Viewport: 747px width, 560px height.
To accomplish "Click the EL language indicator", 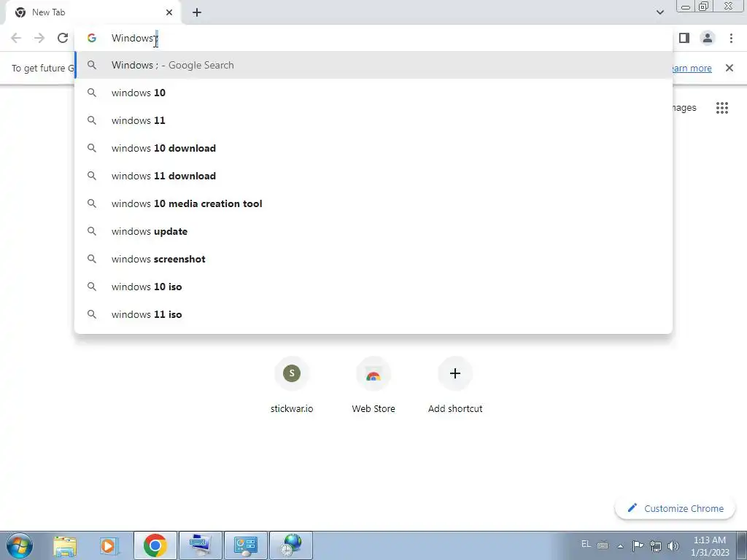I will [586, 544].
